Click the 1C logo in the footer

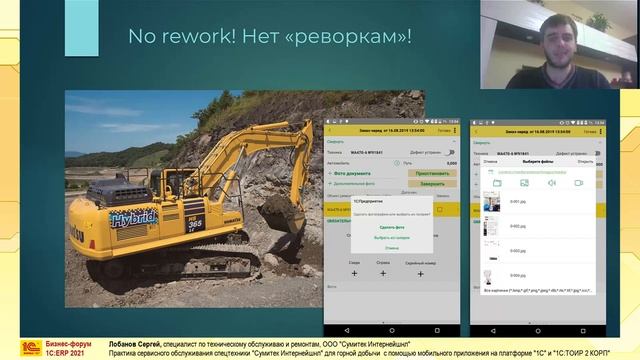[31, 348]
